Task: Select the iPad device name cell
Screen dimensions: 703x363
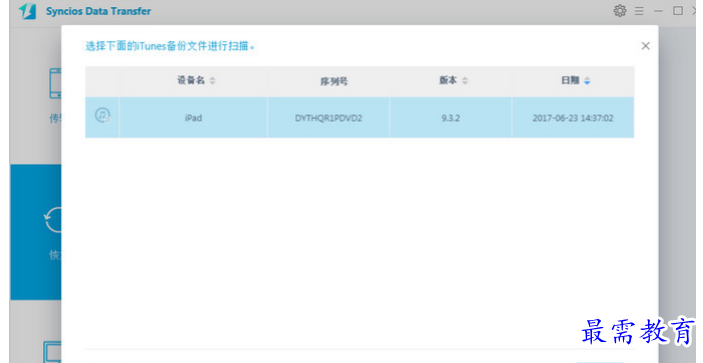Action: pos(193,118)
